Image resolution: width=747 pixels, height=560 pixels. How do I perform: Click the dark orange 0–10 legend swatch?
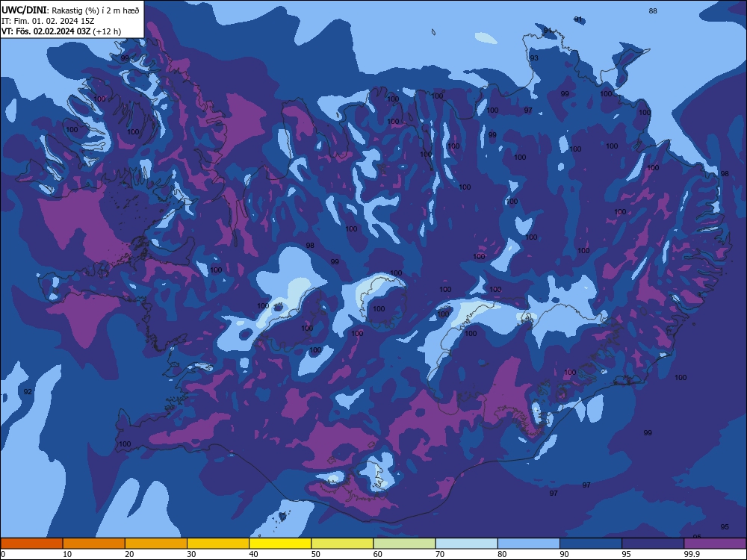pos(31,544)
